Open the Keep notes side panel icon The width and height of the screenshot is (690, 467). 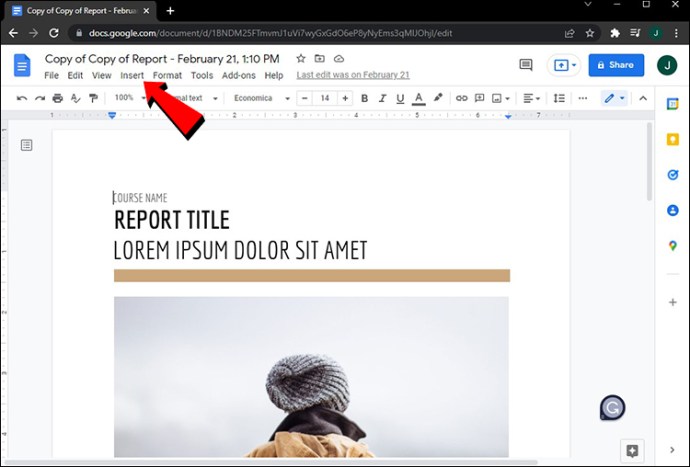(672, 140)
